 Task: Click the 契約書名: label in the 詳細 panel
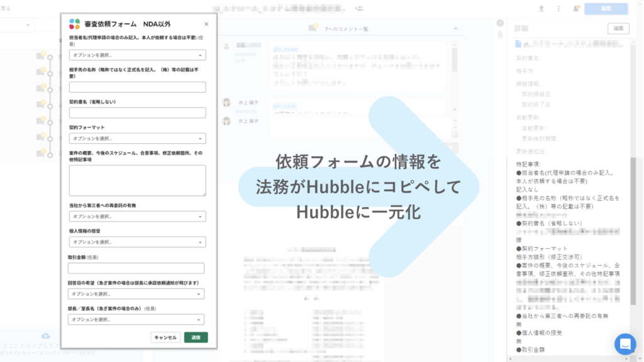tap(528, 58)
